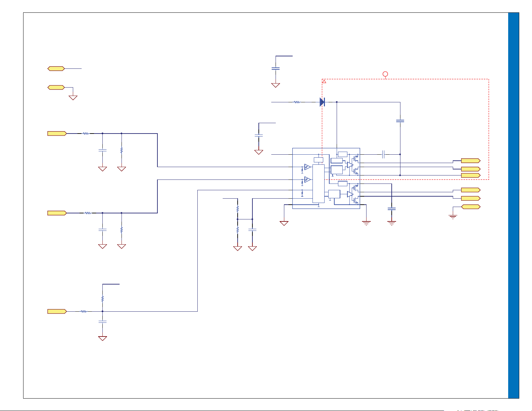Click the blue vertical bar at right edge
The width and height of the screenshot is (532, 411).
coord(514,205)
